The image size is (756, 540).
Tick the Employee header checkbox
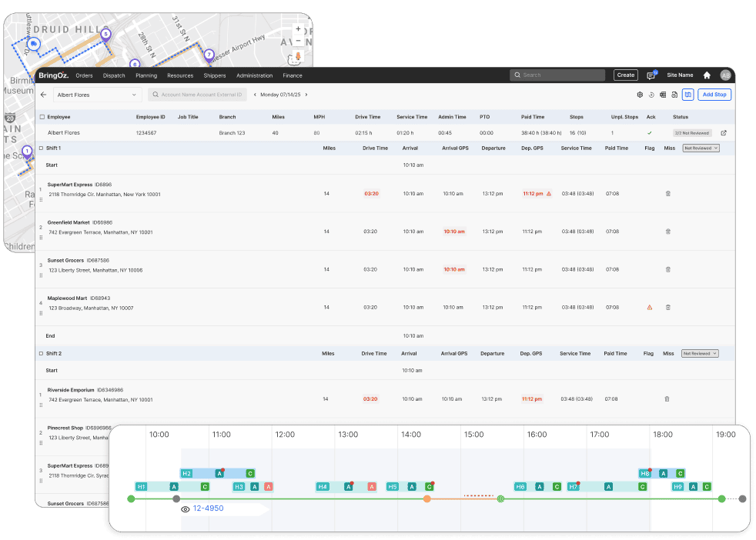(42, 117)
